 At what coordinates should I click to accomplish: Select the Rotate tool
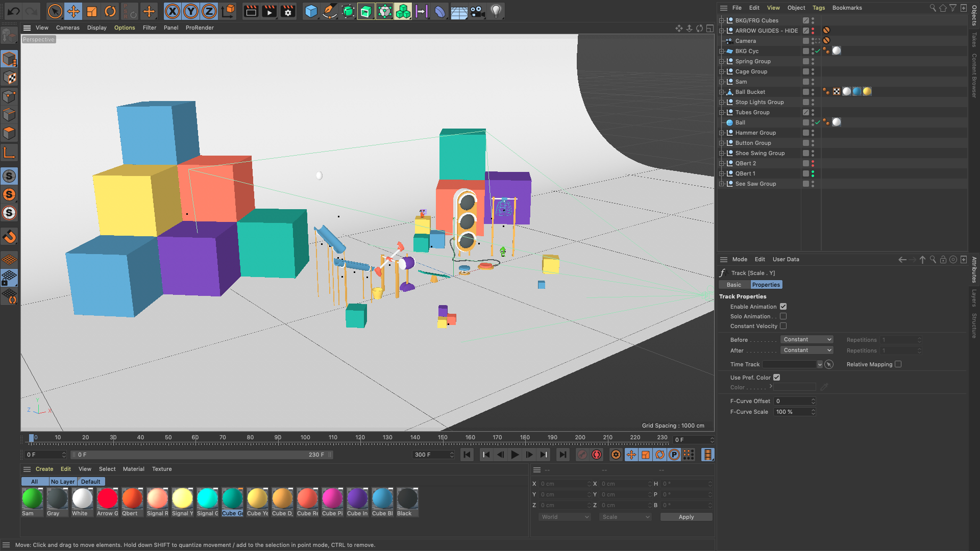pyautogui.click(x=110, y=11)
